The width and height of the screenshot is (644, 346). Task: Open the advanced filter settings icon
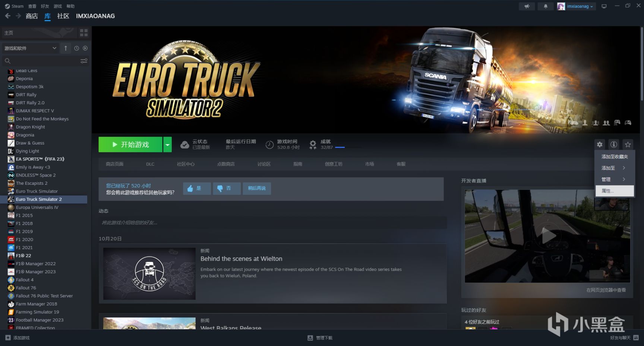point(84,61)
